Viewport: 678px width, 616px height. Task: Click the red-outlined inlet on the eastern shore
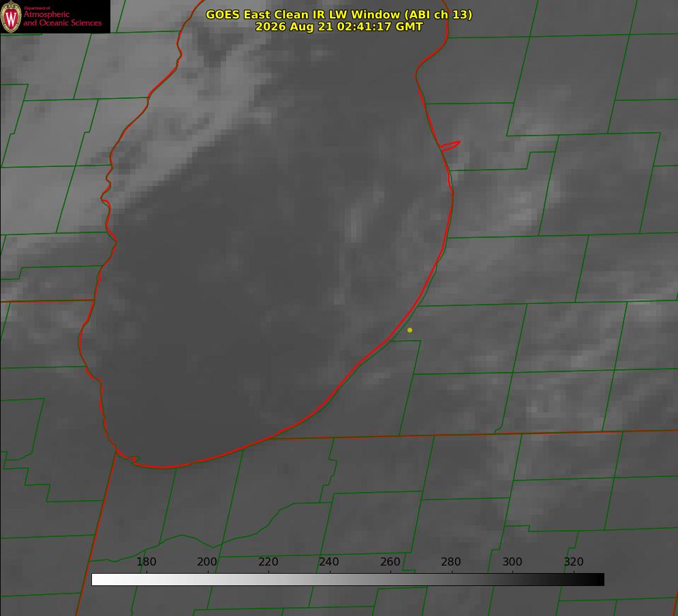pyautogui.click(x=450, y=146)
